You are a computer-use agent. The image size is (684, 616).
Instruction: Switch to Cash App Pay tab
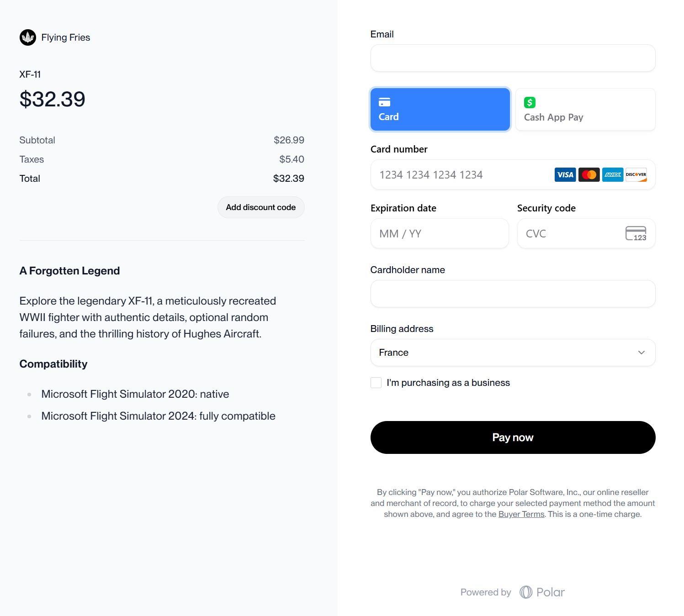coord(585,110)
